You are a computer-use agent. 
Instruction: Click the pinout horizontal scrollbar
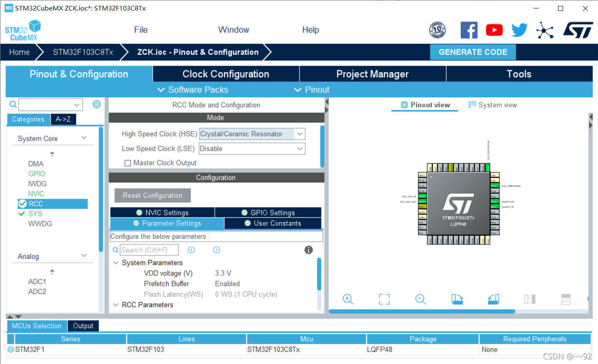[x=422, y=311]
